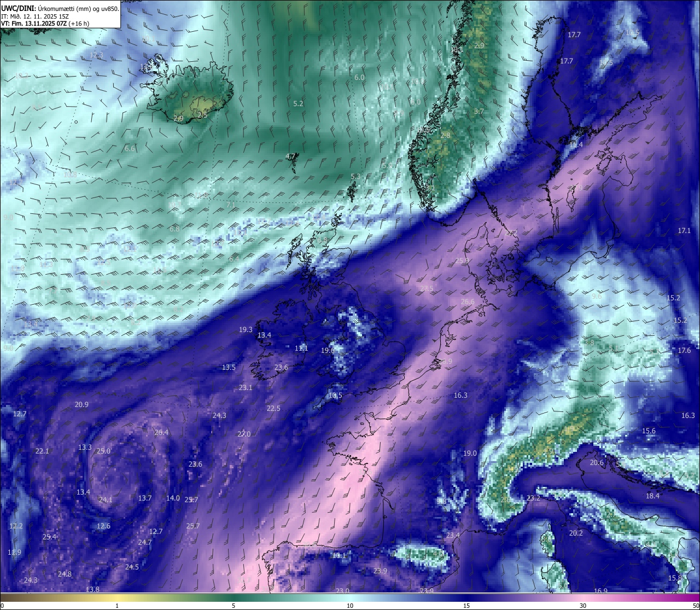700x610 pixels.
Task: Click the map value 13.3
Action: pos(85,448)
